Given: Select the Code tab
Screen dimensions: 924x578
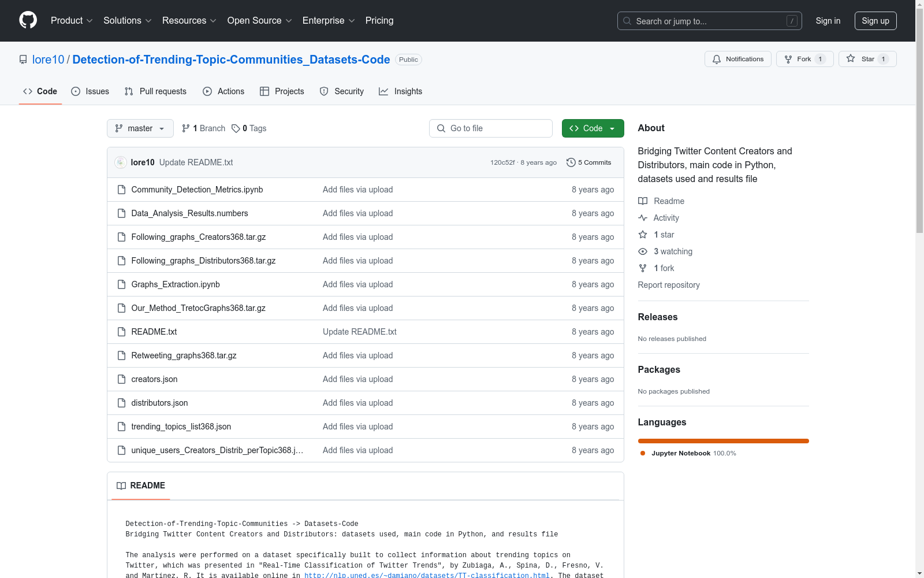Looking at the screenshot, I should (x=40, y=91).
